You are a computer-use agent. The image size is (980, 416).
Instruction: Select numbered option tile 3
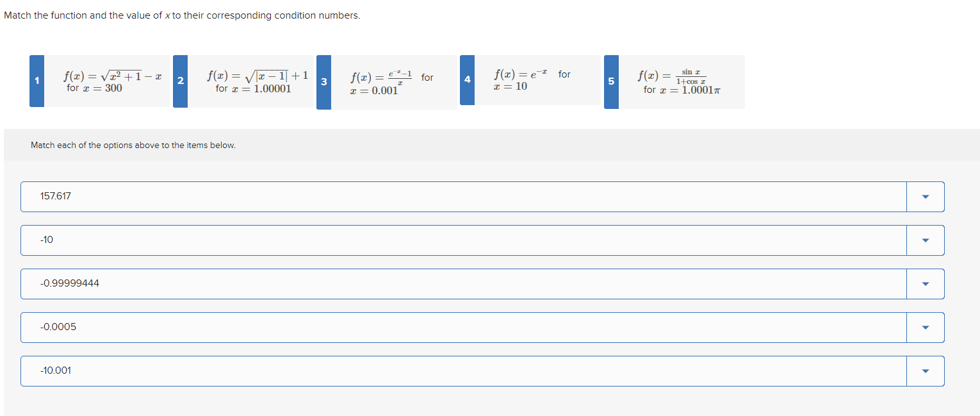(x=324, y=81)
